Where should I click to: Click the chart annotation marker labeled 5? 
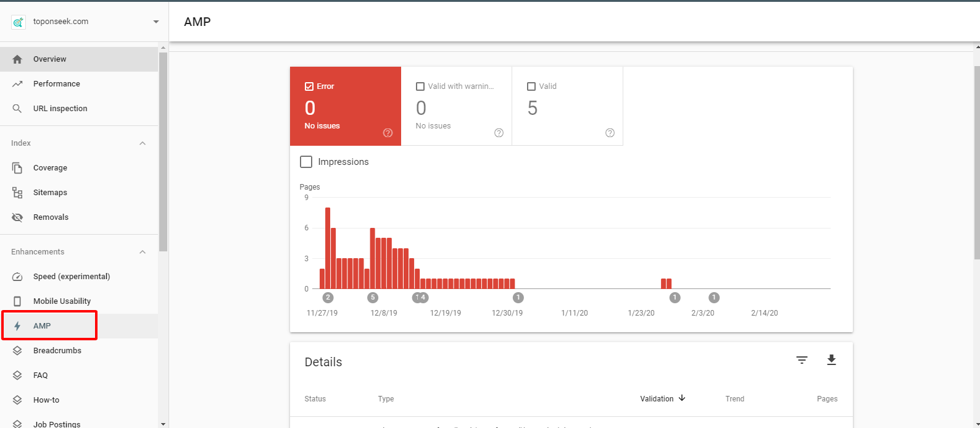click(373, 298)
